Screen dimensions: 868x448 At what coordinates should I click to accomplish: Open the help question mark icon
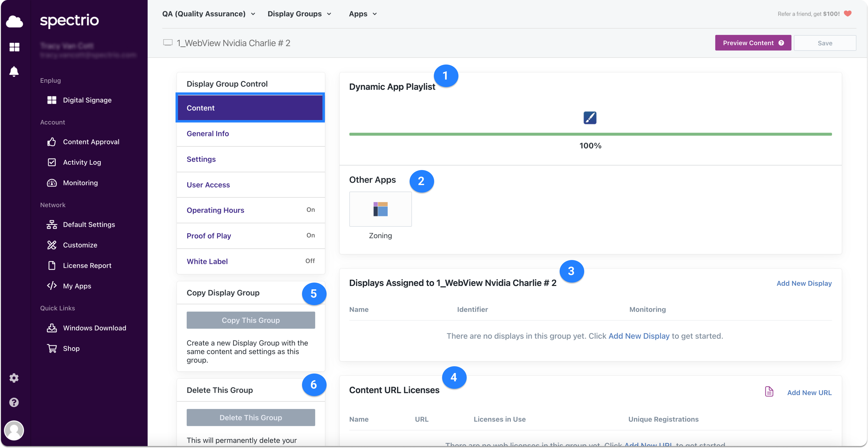coord(14,402)
